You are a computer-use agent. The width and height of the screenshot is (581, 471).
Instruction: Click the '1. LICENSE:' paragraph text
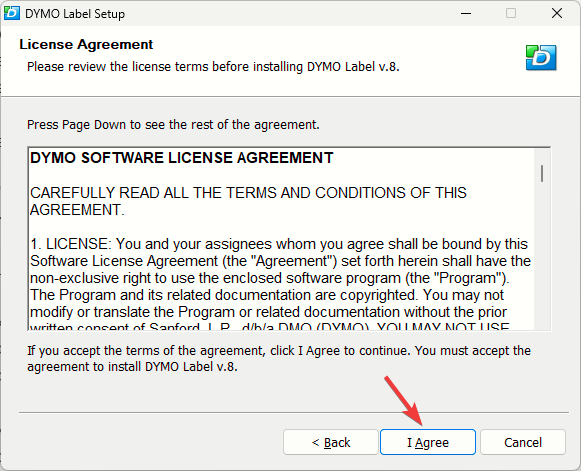pyautogui.click(x=280, y=286)
